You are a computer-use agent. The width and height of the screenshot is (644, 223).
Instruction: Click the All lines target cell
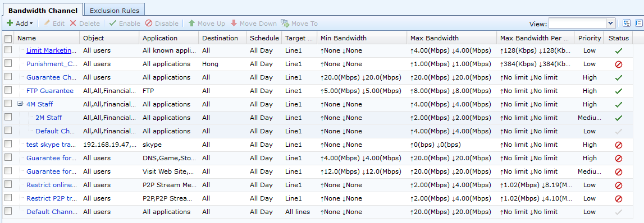click(x=298, y=212)
